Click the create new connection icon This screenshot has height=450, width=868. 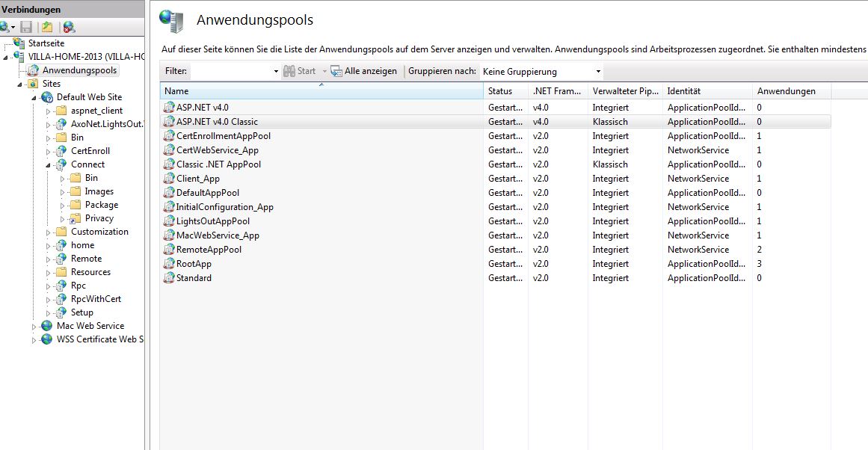coord(4,27)
